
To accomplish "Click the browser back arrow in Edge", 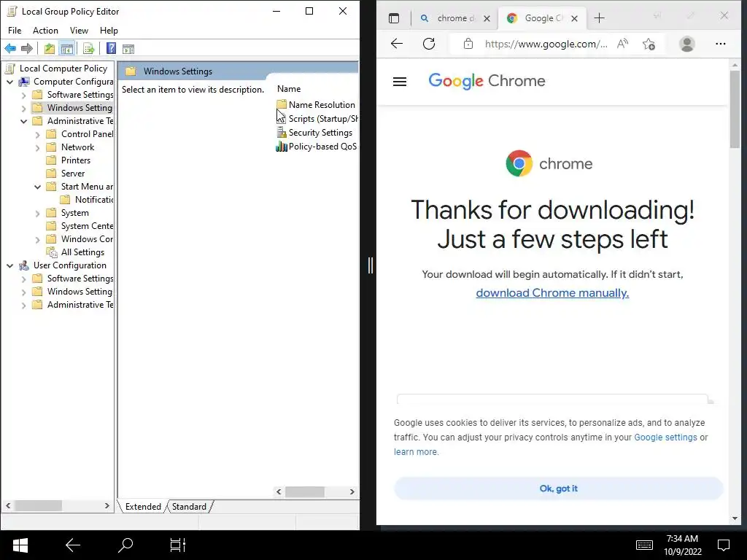I will 397,44.
